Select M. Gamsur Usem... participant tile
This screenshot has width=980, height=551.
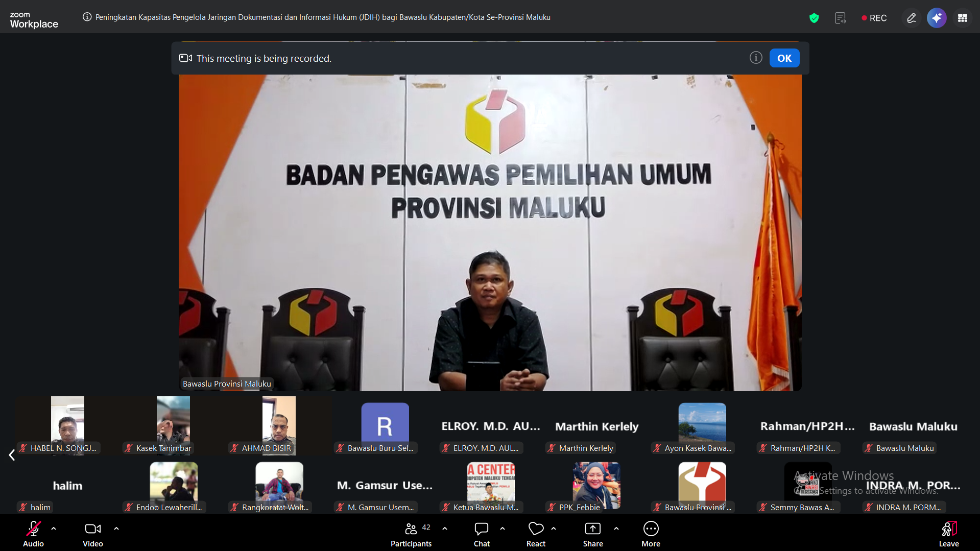[x=385, y=485]
